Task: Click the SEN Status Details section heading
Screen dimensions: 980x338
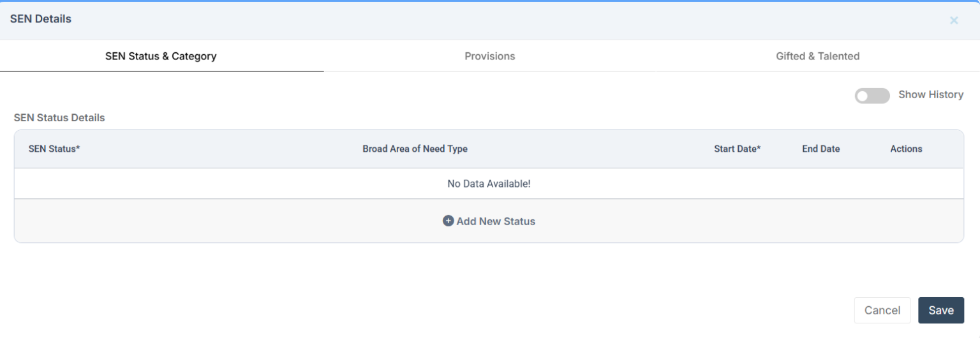Action: pyautogui.click(x=59, y=118)
